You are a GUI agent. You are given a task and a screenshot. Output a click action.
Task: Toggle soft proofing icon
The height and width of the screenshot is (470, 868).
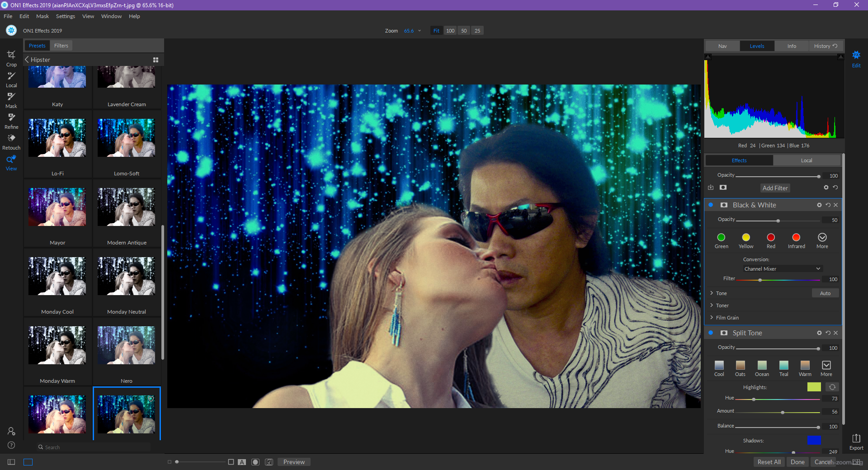click(x=269, y=462)
